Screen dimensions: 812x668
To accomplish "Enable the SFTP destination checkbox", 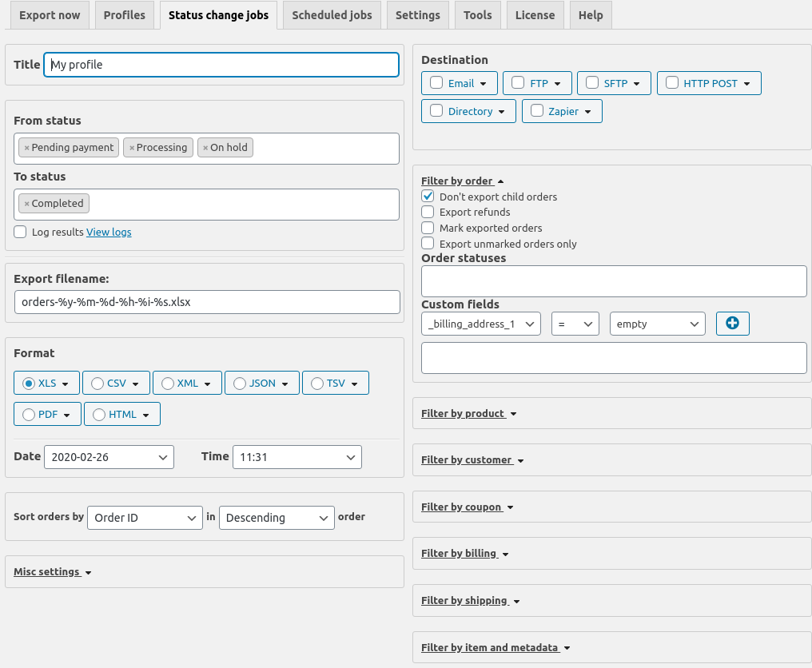I will pyautogui.click(x=592, y=83).
